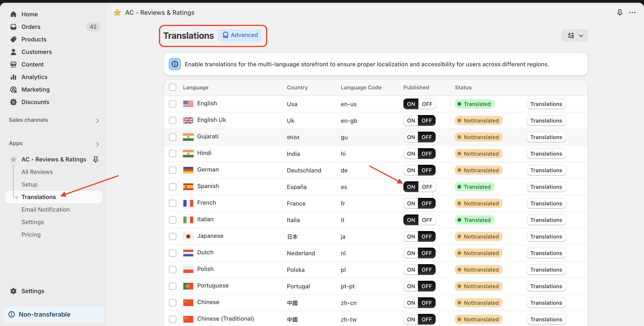The width and height of the screenshot is (644, 326).
Task: Open the app Settings submenu item
Action: tap(32, 222)
